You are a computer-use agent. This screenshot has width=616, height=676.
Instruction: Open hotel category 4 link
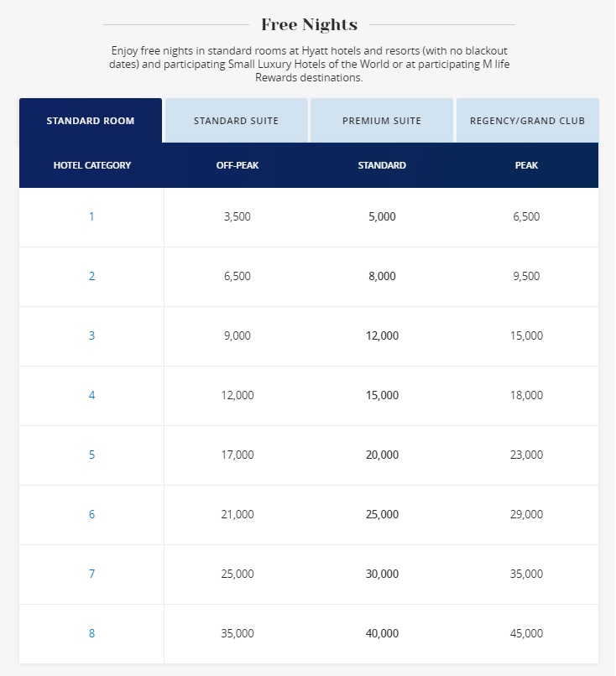pos(91,395)
